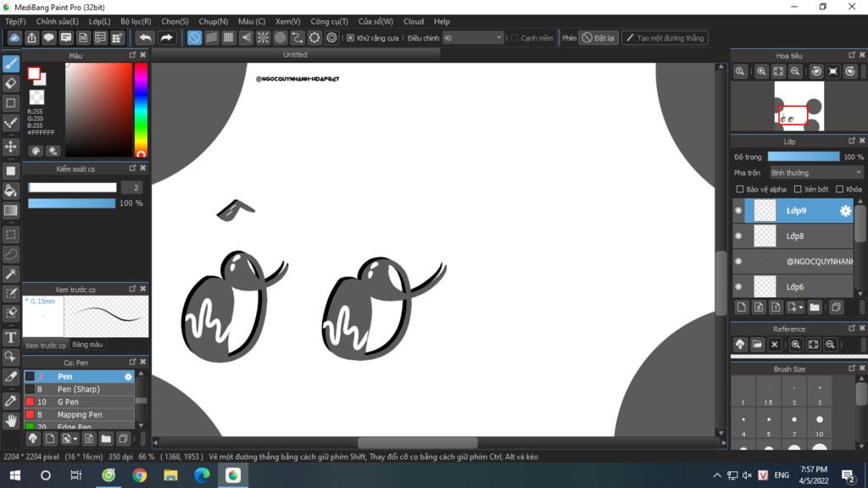Screen dimensions: 868x488
Task: Open Tệp(F) file menu
Action: (x=15, y=21)
